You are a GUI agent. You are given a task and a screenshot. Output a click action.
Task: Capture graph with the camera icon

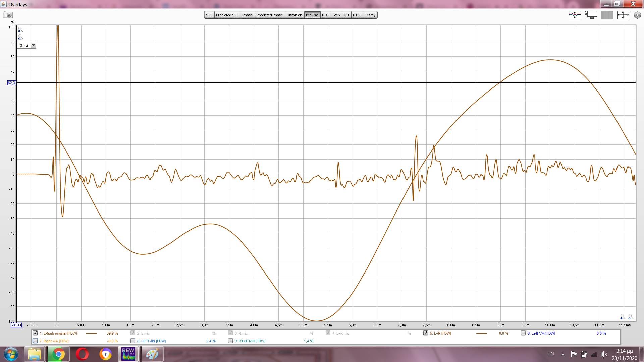7,15
